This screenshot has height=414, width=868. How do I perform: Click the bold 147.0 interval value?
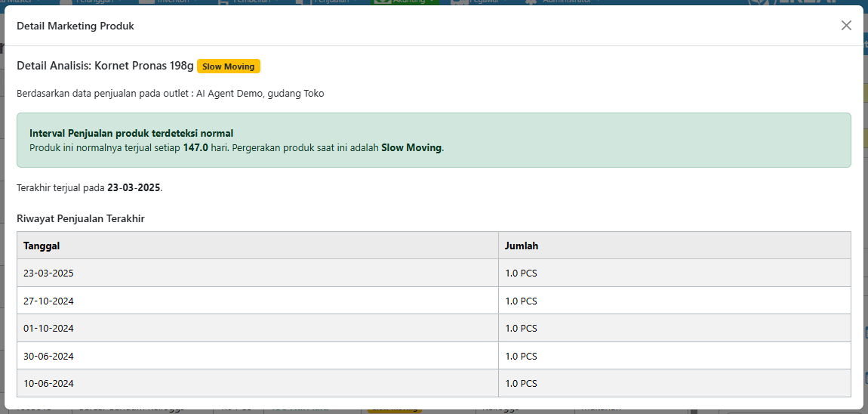[x=195, y=148]
